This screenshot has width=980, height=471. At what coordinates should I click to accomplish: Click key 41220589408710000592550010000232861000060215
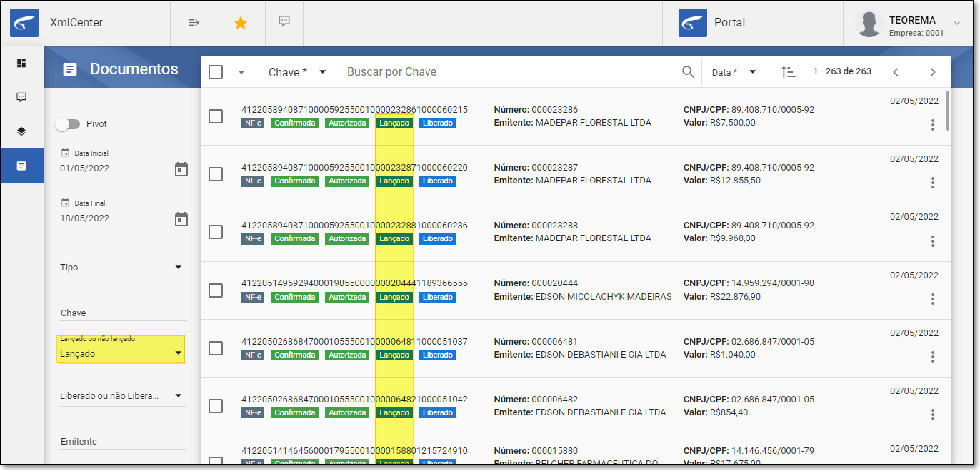(355, 110)
